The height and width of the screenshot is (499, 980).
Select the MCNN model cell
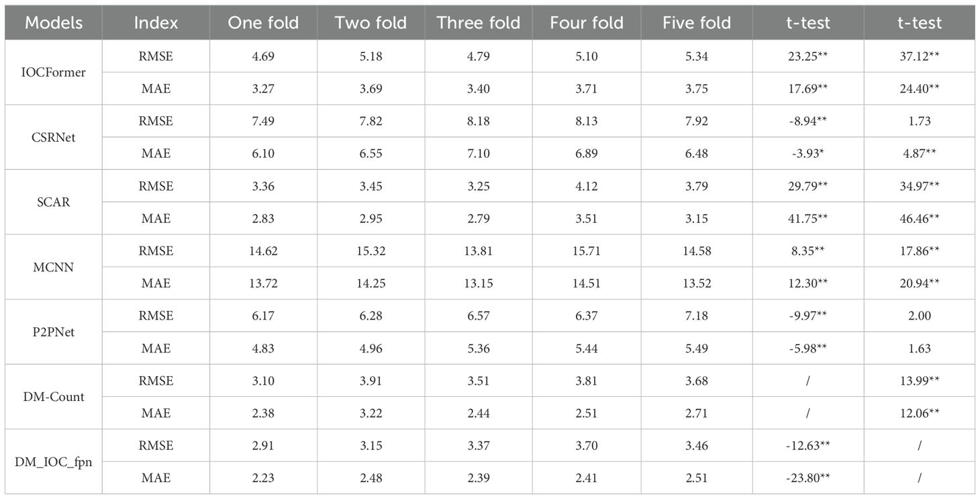coord(53,267)
